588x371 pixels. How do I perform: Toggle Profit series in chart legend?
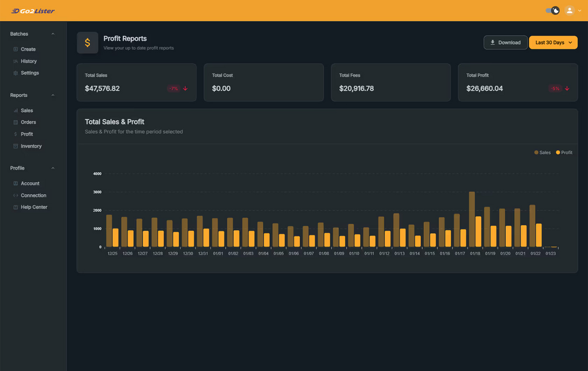pyautogui.click(x=564, y=153)
